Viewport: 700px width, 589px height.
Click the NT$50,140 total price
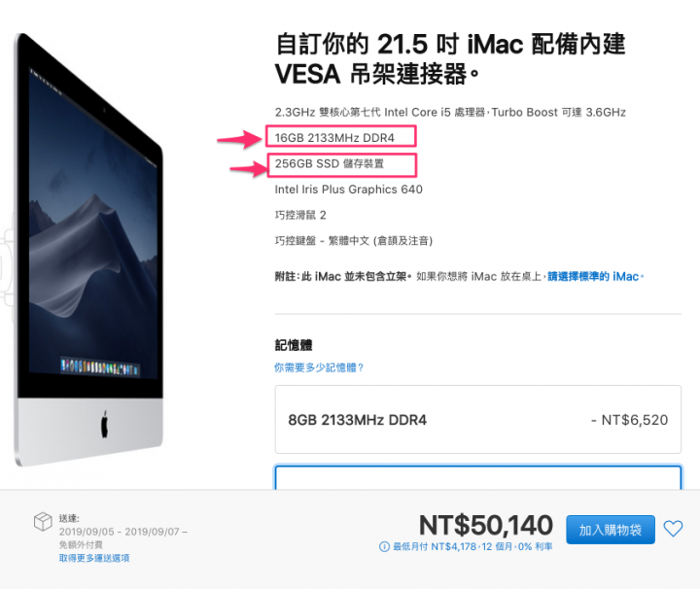(486, 525)
